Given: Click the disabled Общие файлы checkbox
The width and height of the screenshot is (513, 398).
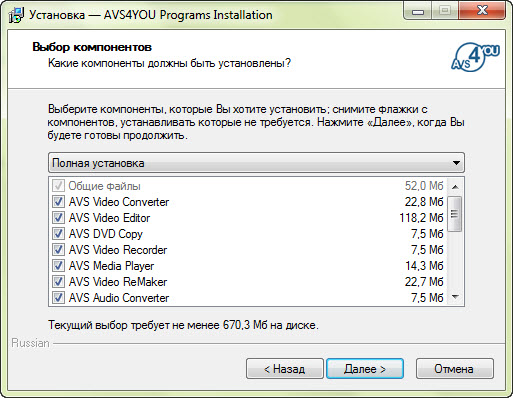Looking at the screenshot, I should pos(58,186).
